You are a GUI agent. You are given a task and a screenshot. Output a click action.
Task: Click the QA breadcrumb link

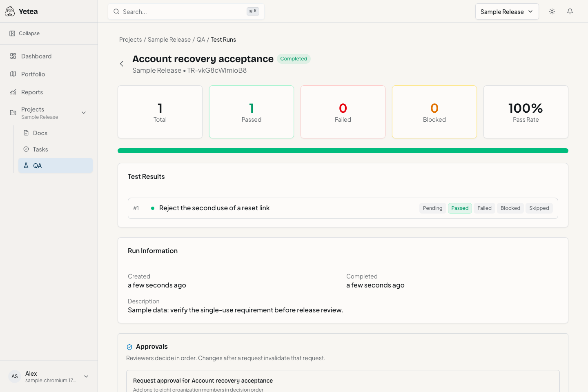pos(200,40)
